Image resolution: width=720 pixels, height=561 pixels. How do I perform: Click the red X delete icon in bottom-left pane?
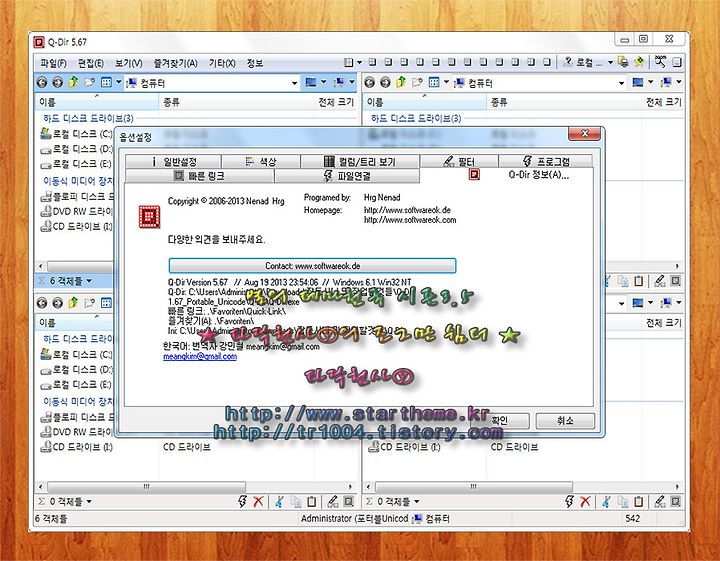tap(258, 502)
